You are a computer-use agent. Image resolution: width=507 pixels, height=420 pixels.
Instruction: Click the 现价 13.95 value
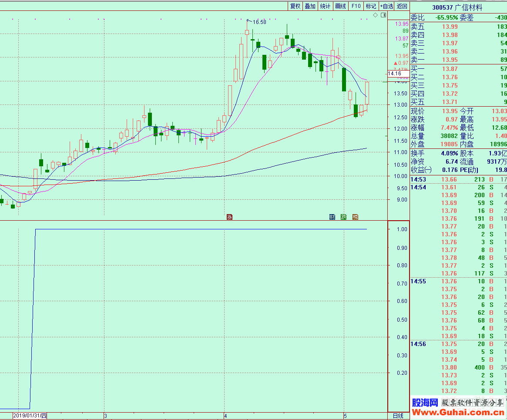[x=450, y=111]
